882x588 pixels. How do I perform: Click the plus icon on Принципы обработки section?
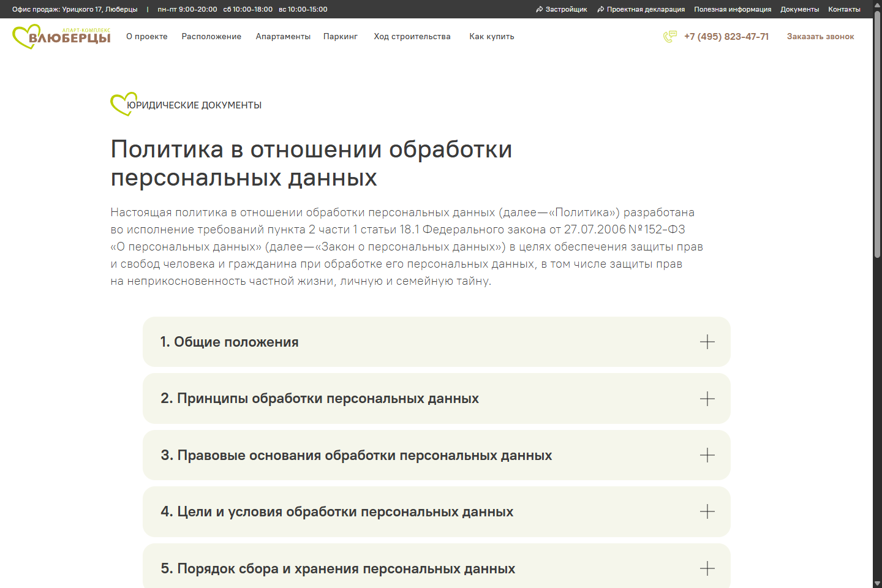707,398
